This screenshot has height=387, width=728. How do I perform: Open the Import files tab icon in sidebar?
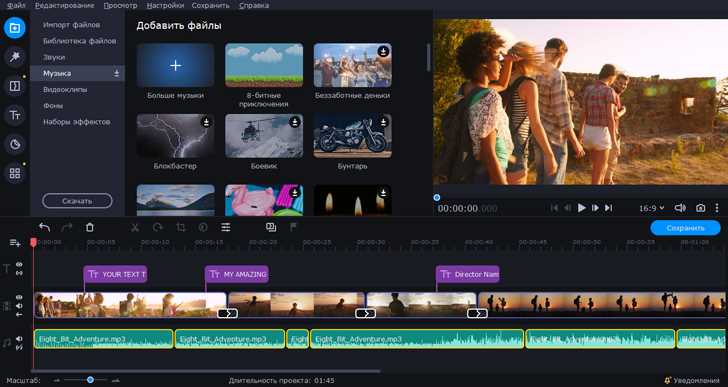coord(14,28)
